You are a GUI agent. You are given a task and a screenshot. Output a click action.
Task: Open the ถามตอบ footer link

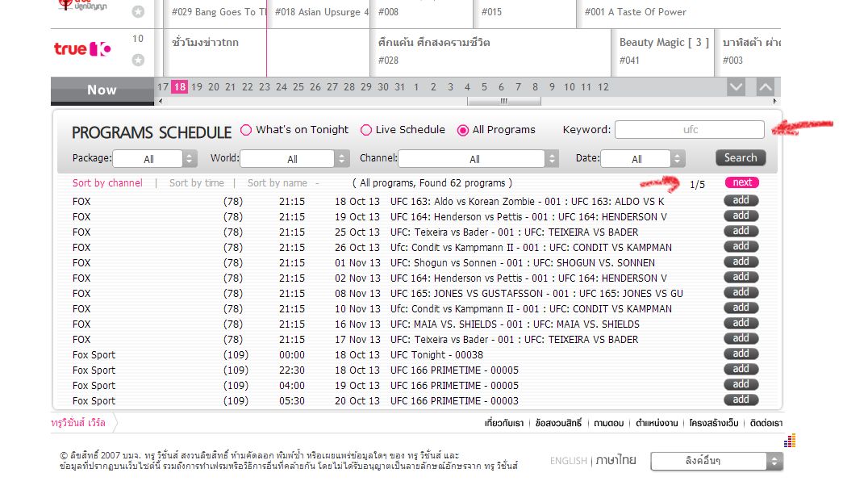[x=608, y=423]
